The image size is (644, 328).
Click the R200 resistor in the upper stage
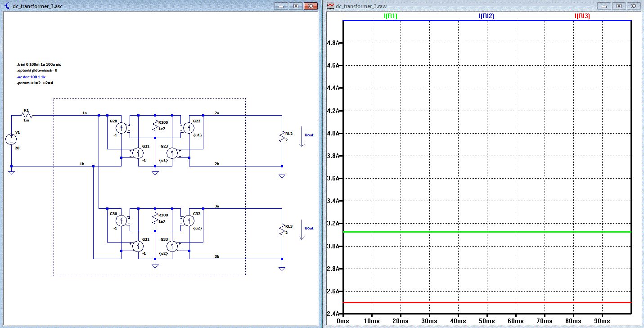click(x=154, y=126)
